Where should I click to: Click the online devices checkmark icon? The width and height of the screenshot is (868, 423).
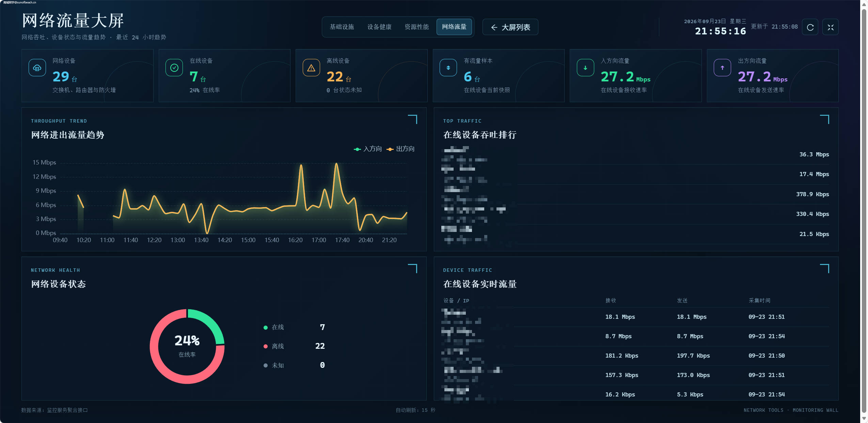click(174, 68)
